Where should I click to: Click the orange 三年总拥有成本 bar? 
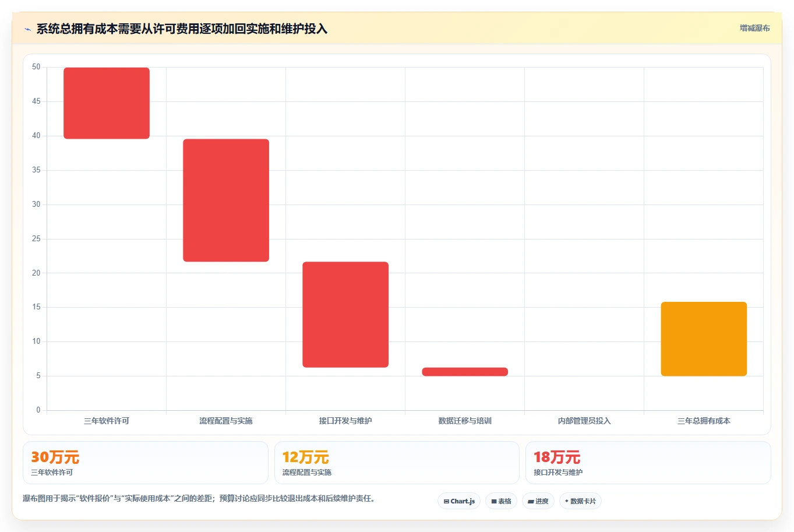(x=704, y=339)
